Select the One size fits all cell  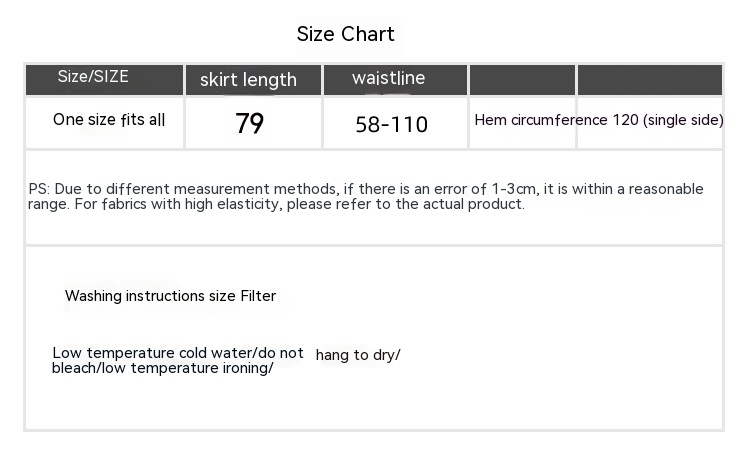tap(109, 120)
